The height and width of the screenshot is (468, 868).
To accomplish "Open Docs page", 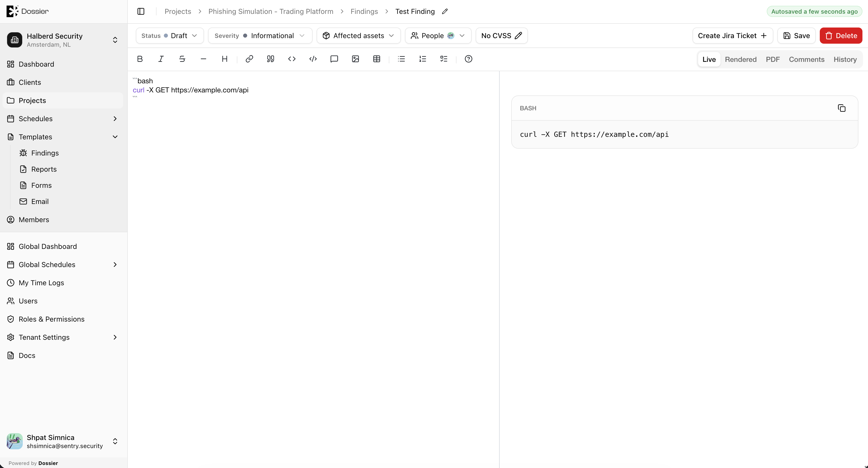I will [63, 355].
